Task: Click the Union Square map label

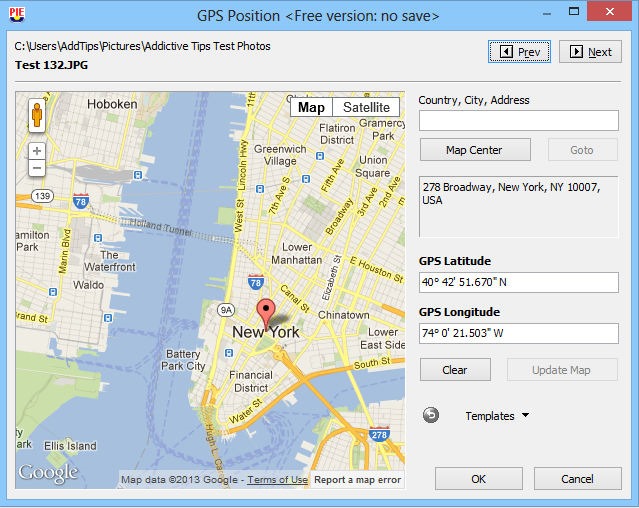Action: (372, 166)
